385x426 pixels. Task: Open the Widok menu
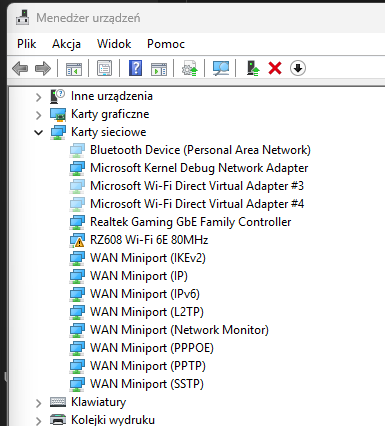click(114, 44)
